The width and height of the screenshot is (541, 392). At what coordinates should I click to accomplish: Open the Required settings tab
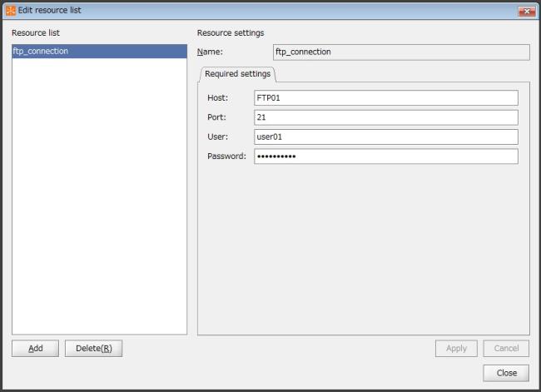tap(237, 74)
